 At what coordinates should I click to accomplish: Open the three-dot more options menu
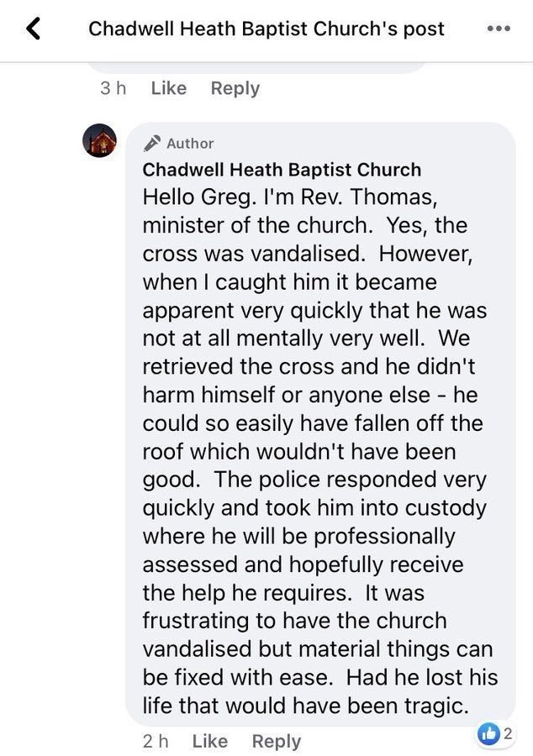499,29
